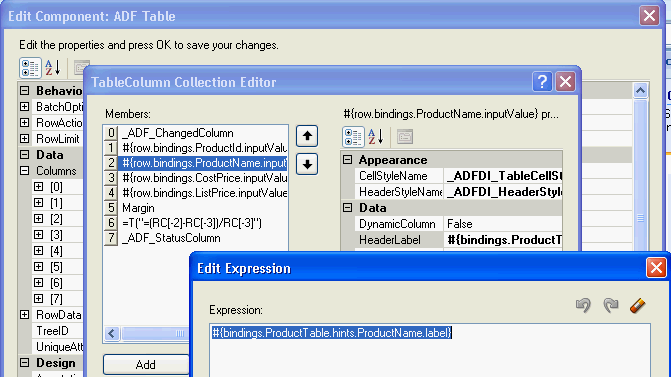671x377 pixels.
Task: Select the =T("=(RC[-2]-RC[-3])/RC[-3]") member
Action: click(196, 223)
